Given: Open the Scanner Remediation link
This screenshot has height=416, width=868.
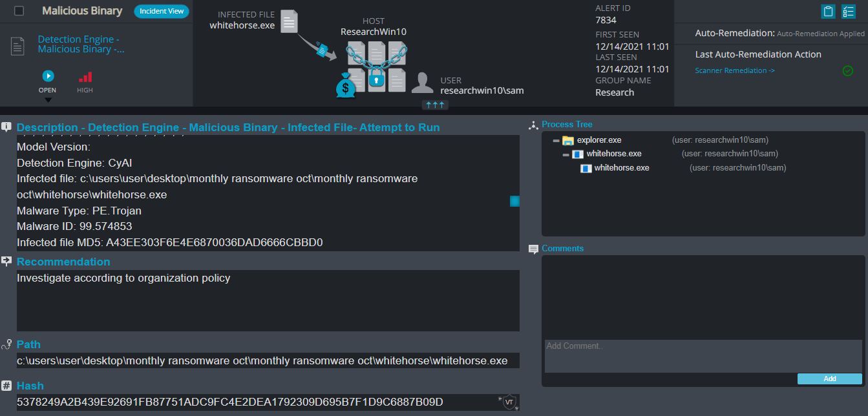Looking at the screenshot, I should [735, 71].
